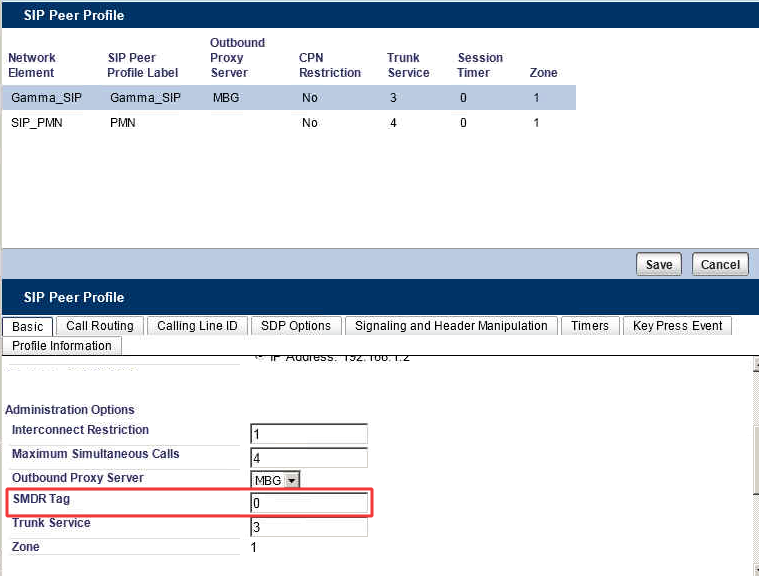
Task: Open the Key Press Event tab
Action: [677, 326]
